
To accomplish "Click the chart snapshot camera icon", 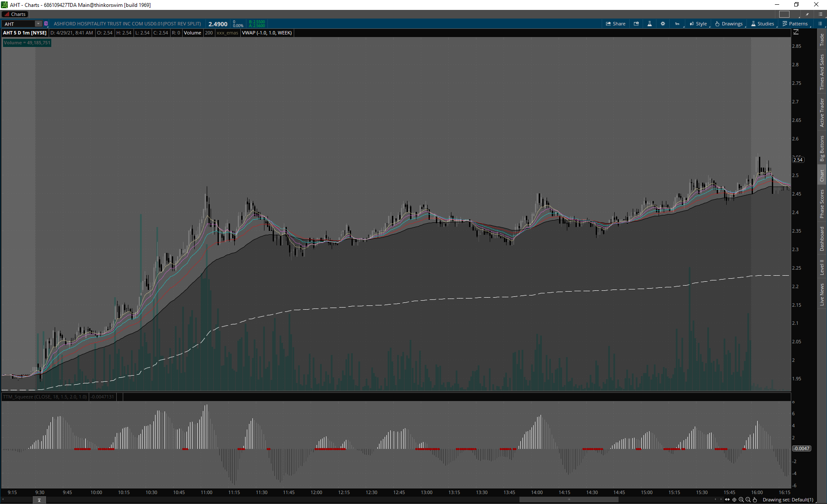I will (x=636, y=24).
